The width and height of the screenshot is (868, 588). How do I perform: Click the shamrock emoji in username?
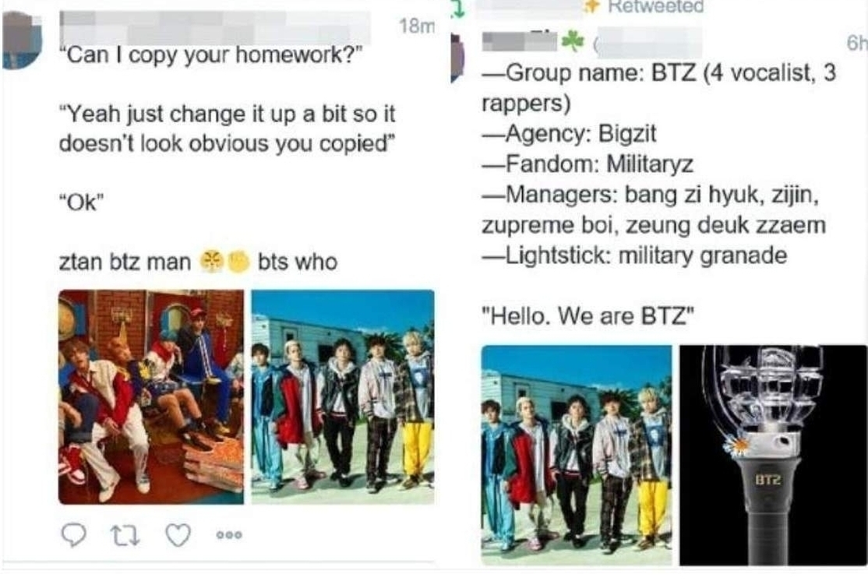pyautogui.click(x=573, y=41)
